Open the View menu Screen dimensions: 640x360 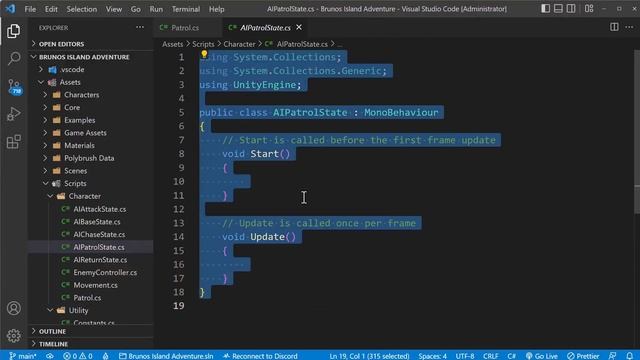pos(114,9)
